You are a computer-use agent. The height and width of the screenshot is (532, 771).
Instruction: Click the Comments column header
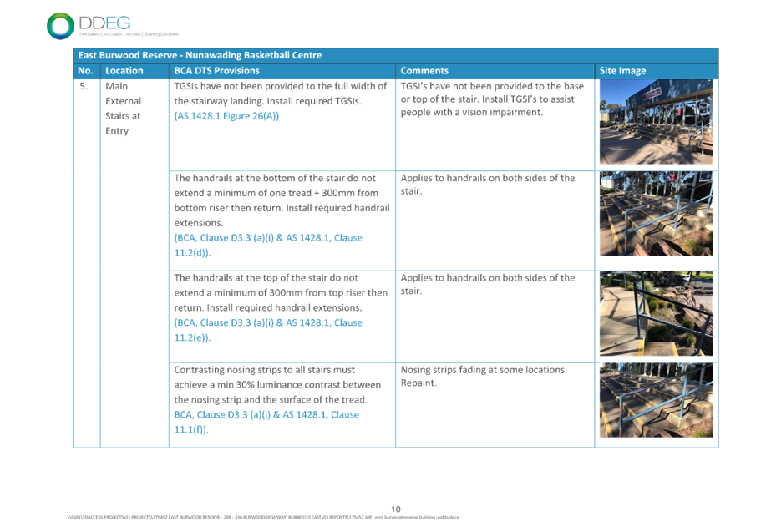point(424,71)
